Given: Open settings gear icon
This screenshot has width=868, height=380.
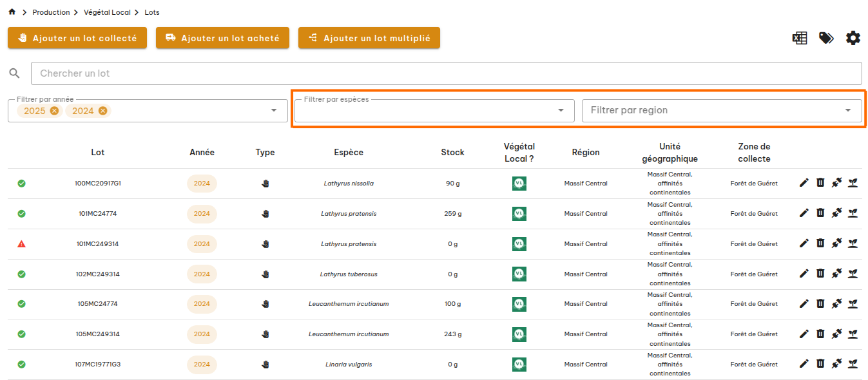Looking at the screenshot, I should (x=853, y=38).
